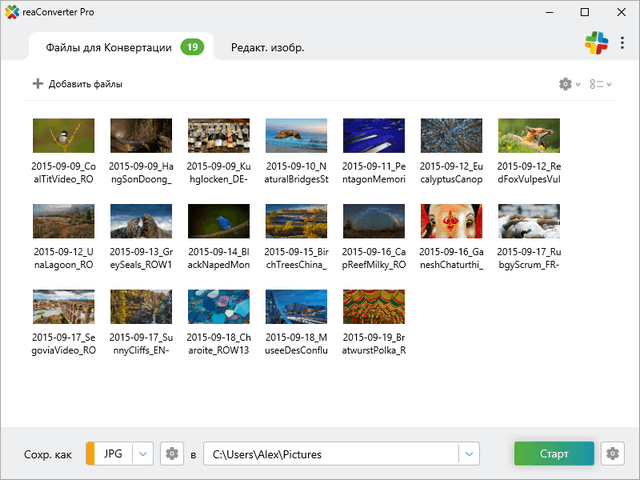Select the RedFoxVulpesVul fox thumbnail
The height and width of the screenshot is (480, 640).
click(x=529, y=136)
